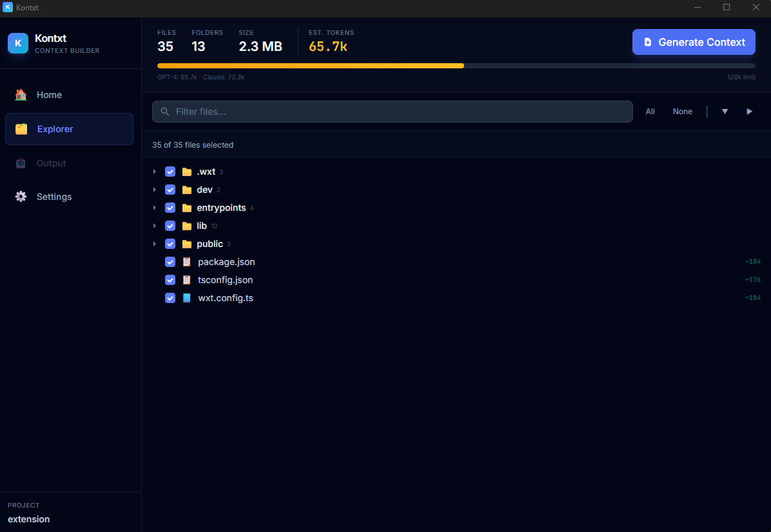Click the ~176 token count for tsconfig.json
Viewport: 771px width, 532px height.
(x=753, y=280)
